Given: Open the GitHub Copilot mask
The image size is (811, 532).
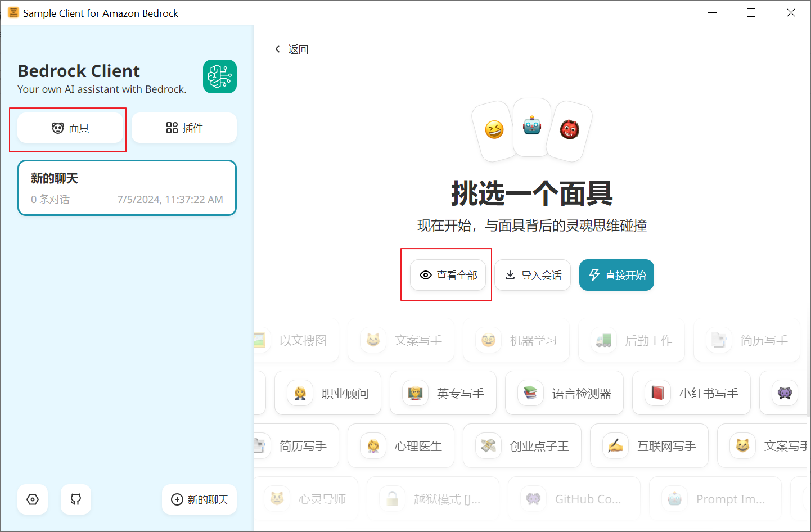Looking at the screenshot, I should click(574, 498).
